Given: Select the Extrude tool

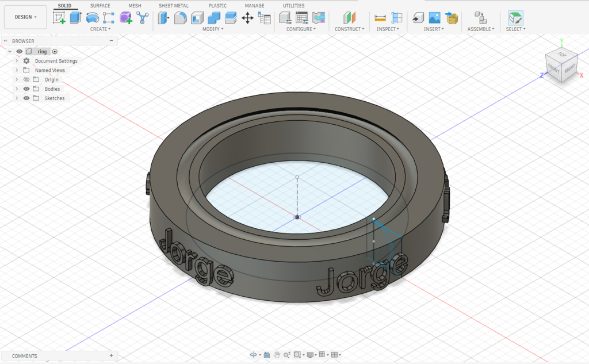Looking at the screenshot, I should click(x=75, y=18).
